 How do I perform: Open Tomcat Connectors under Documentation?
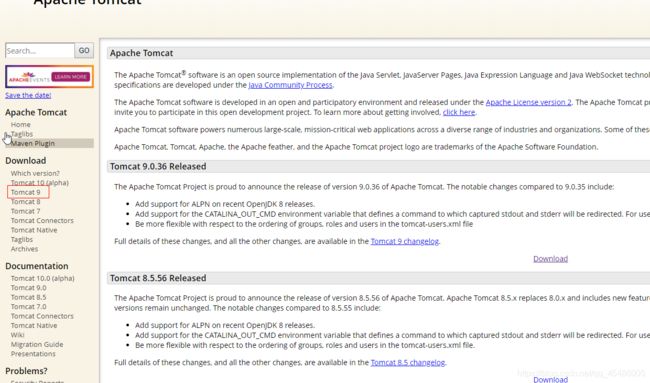[x=42, y=316]
